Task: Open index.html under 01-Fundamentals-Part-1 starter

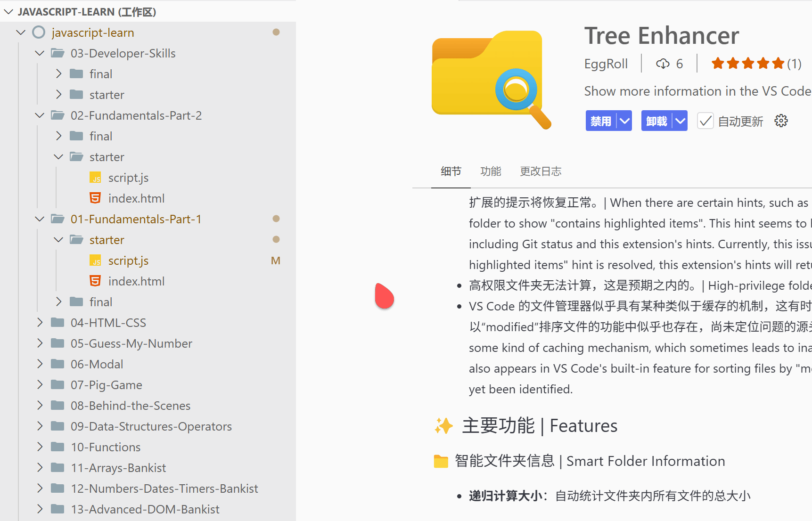Action: [x=136, y=281]
